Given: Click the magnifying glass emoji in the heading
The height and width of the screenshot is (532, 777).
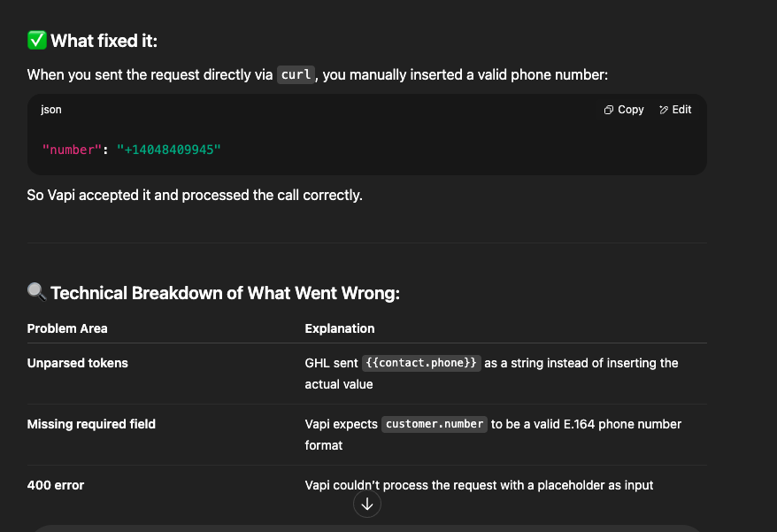Looking at the screenshot, I should click(x=35, y=292).
